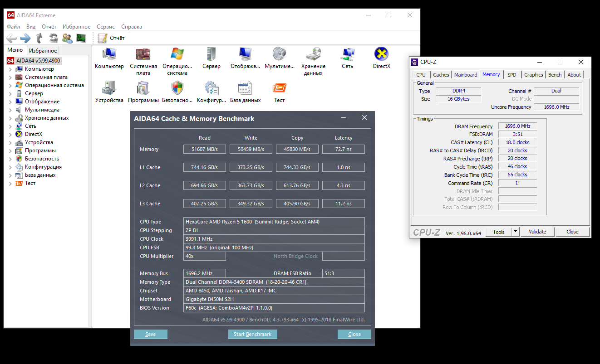
Task: Click the Tools button in CPU-Z
Action: 499,232
